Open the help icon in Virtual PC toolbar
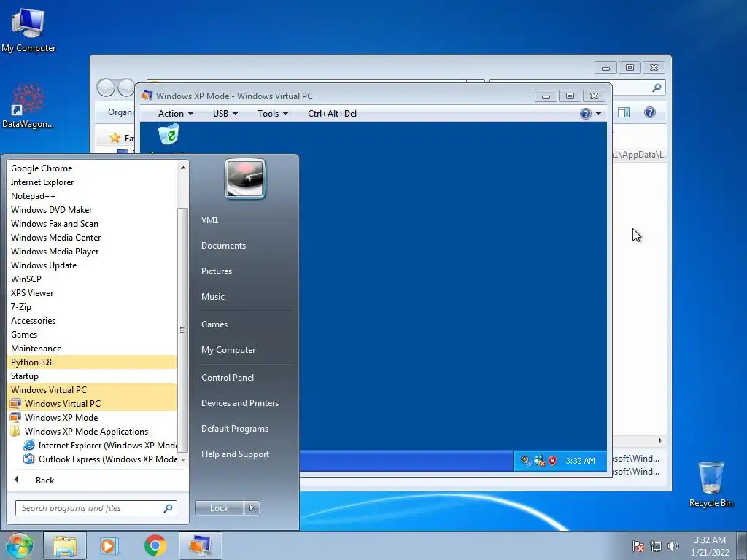 click(586, 113)
